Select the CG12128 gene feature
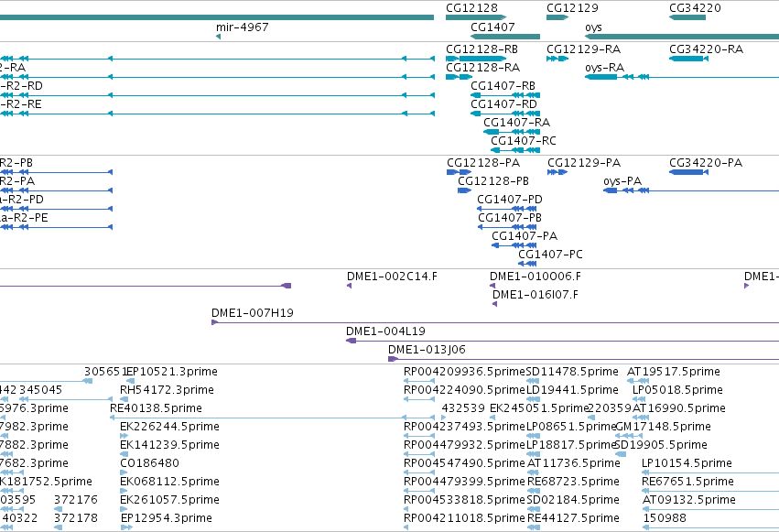 [475, 17]
